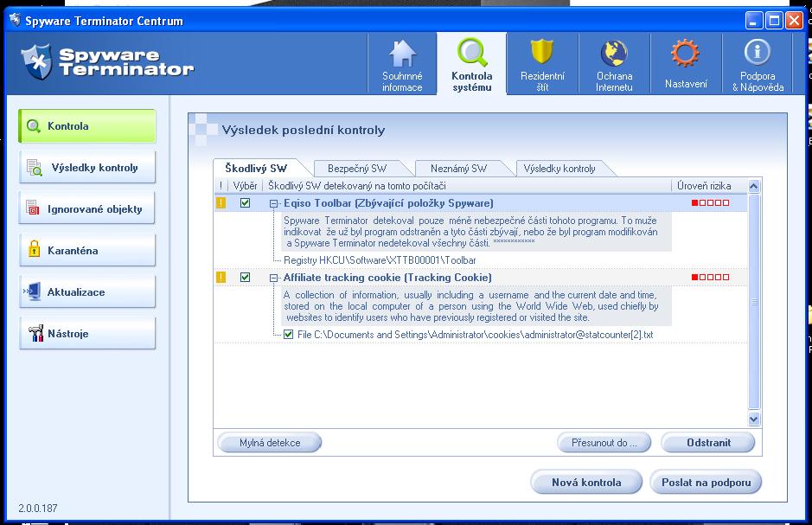Open Souhrnné informace house icon

pos(402,53)
